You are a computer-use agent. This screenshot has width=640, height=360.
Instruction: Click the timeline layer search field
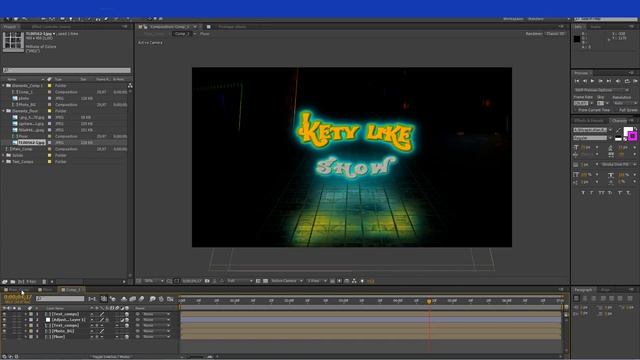[60, 299]
